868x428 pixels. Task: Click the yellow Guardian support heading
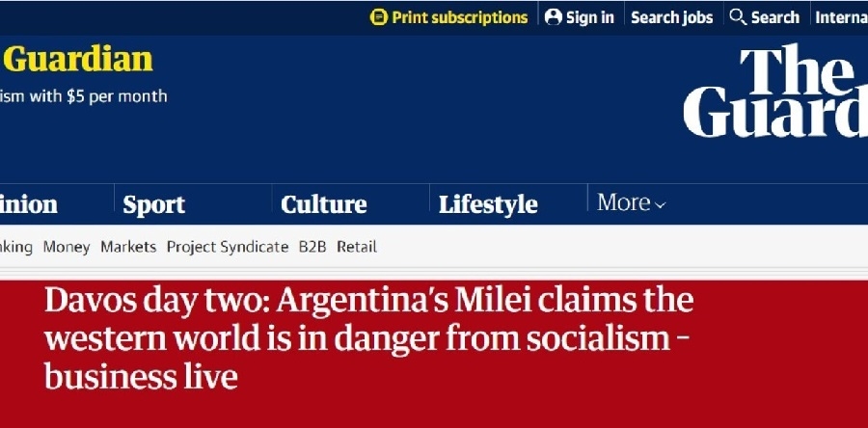pos(79,60)
